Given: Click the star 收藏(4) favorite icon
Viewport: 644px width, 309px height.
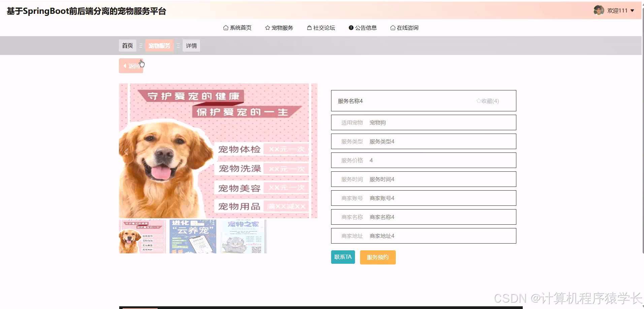Looking at the screenshot, I should coord(478,101).
